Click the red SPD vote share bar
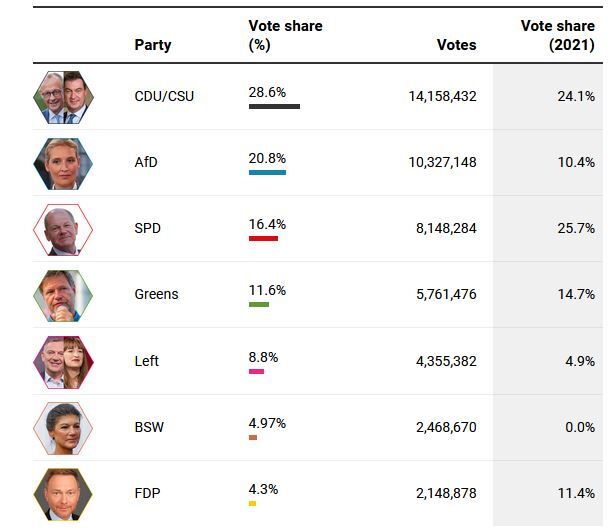The width and height of the screenshot is (614, 530). coord(263,238)
